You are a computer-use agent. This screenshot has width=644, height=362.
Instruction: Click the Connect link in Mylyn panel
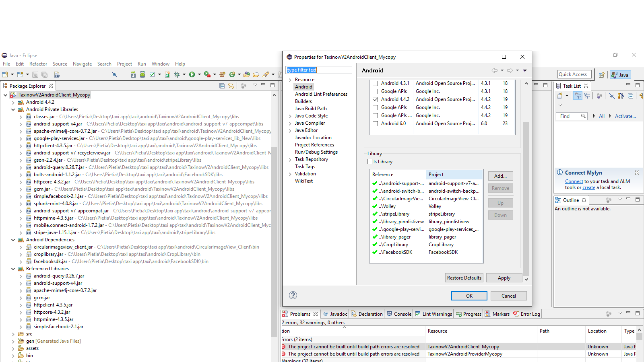[574, 181]
